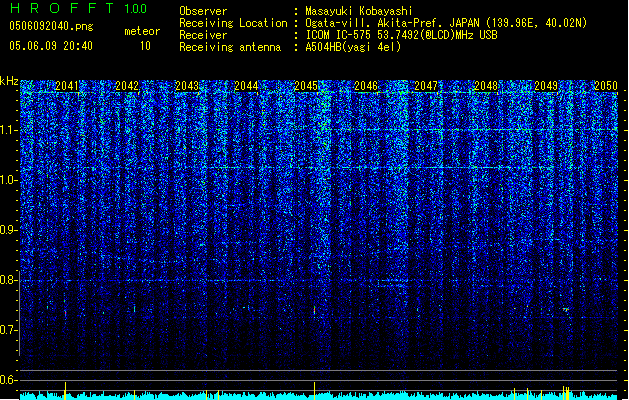This screenshot has height=400, width=629.
Task: Click the 2043 time label
Action: click(187, 86)
